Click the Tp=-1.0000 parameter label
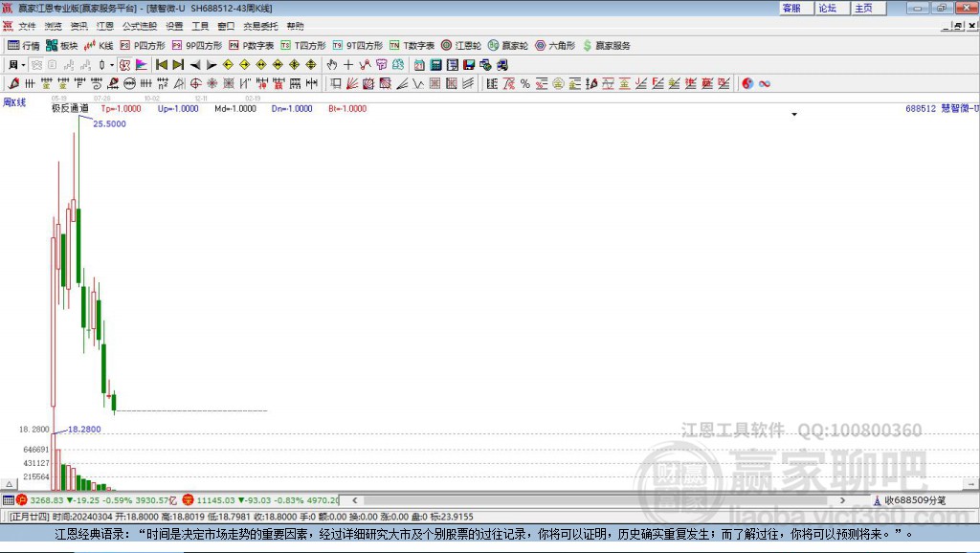980x553 pixels. point(122,108)
